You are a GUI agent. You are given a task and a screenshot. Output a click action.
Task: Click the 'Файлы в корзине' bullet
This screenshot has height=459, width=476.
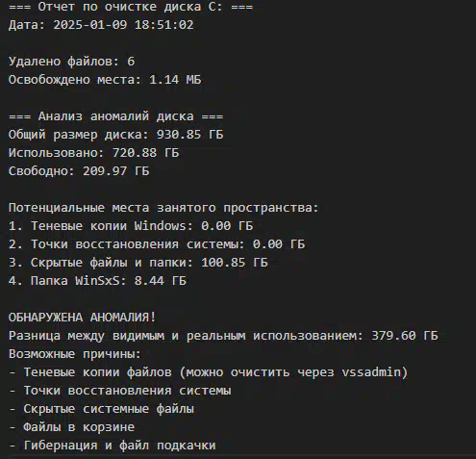(x=71, y=427)
